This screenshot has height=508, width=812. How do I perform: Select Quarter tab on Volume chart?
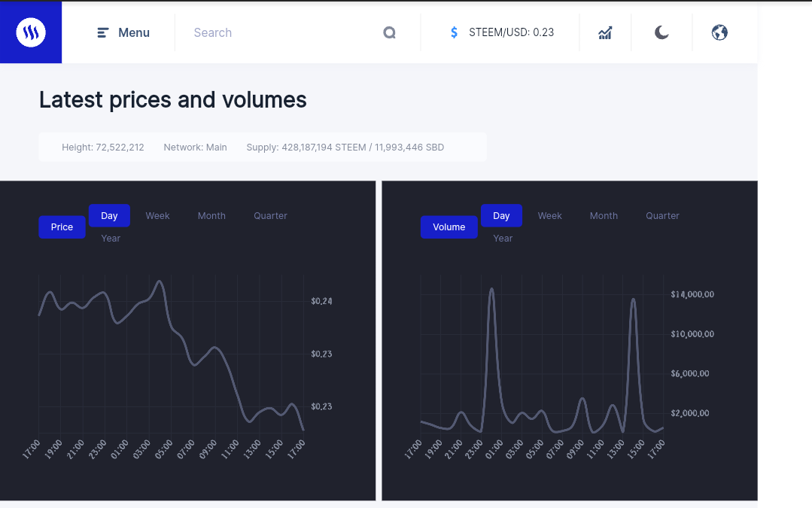pos(662,216)
